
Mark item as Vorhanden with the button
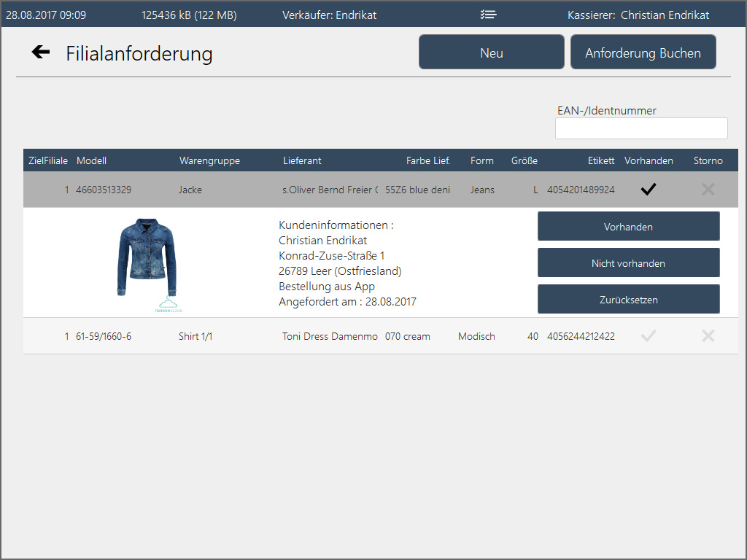628,226
